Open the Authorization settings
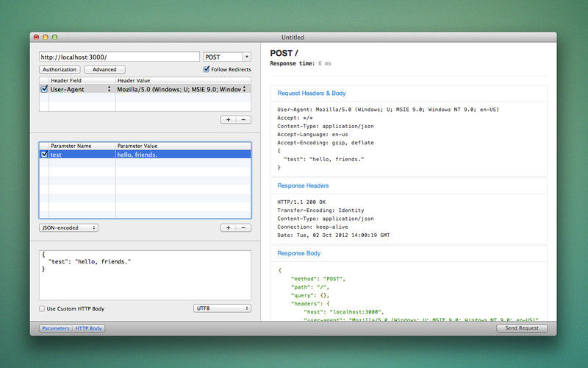 [60, 69]
